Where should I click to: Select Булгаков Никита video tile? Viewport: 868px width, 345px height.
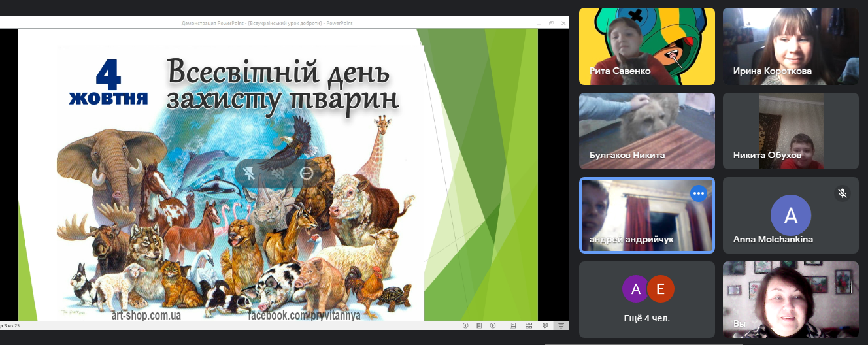[x=647, y=131]
